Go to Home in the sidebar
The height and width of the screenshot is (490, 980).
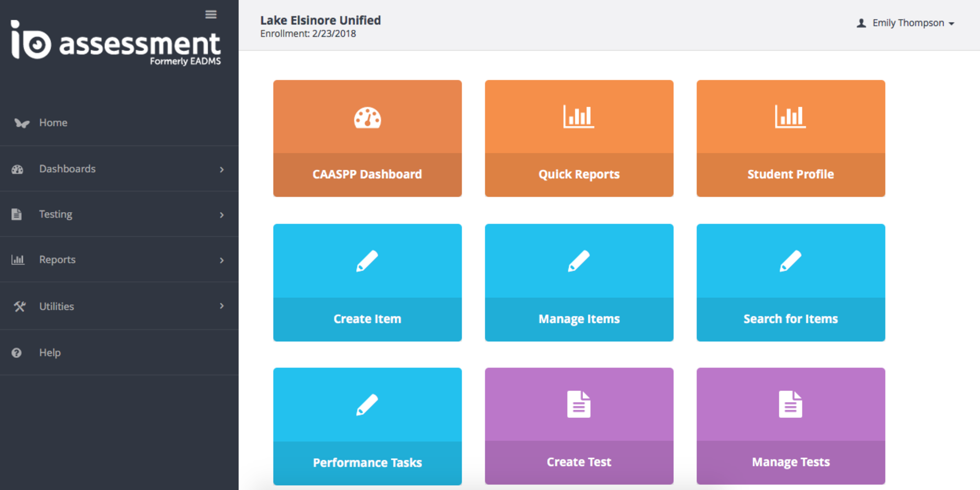click(x=53, y=123)
